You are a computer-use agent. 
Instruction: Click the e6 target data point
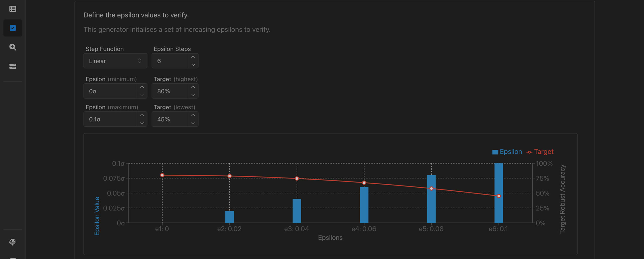click(x=499, y=196)
